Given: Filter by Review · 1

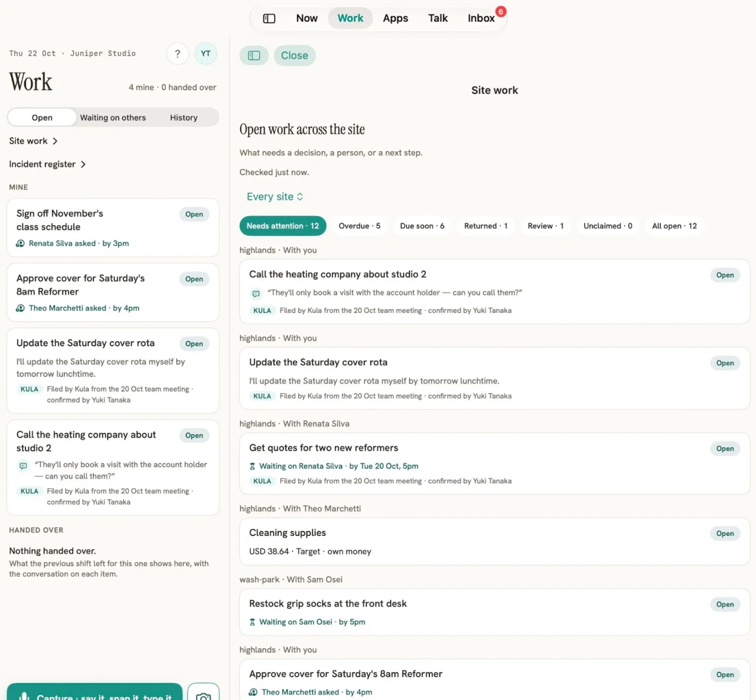Looking at the screenshot, I should pos(546,226).
